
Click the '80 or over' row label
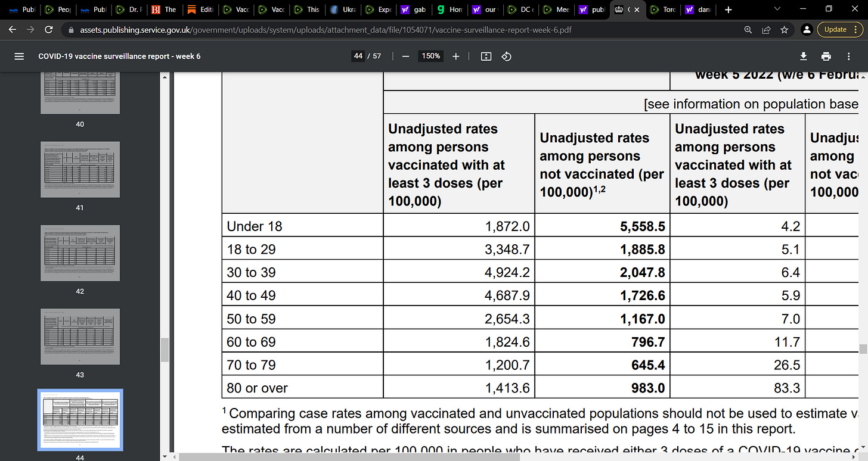click(257, 388)
